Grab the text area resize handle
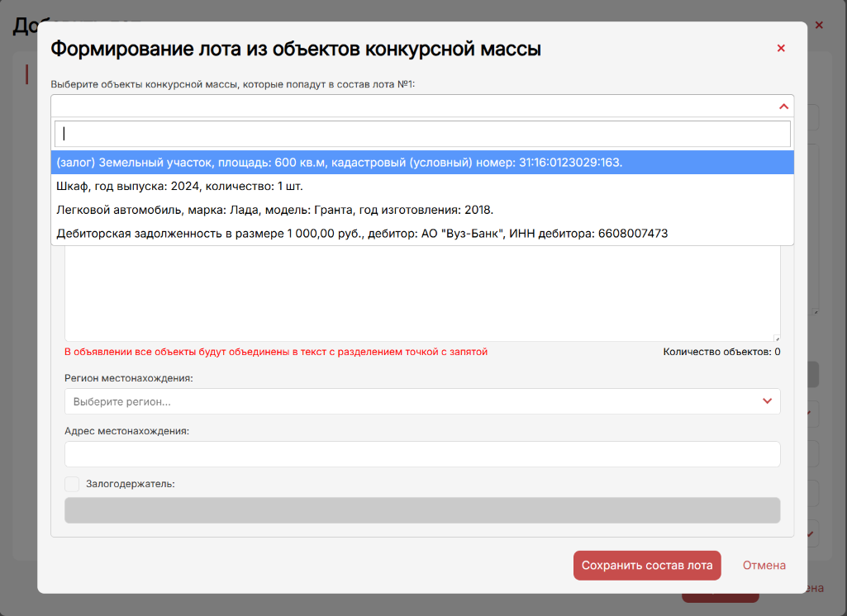This screenshot has height=616, width=847. [x=777, y=338]
